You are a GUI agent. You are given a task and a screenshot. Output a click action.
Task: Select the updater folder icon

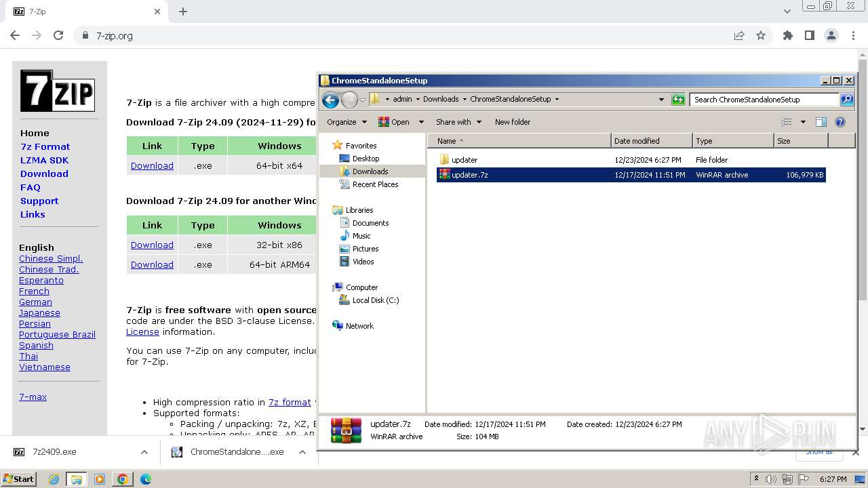click(445, 159)
